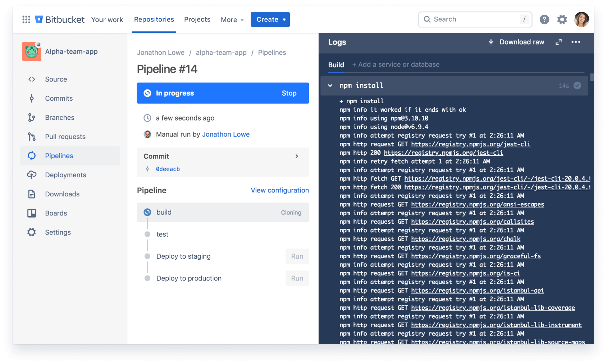Open Downloads via the document icon

[32, 194]
